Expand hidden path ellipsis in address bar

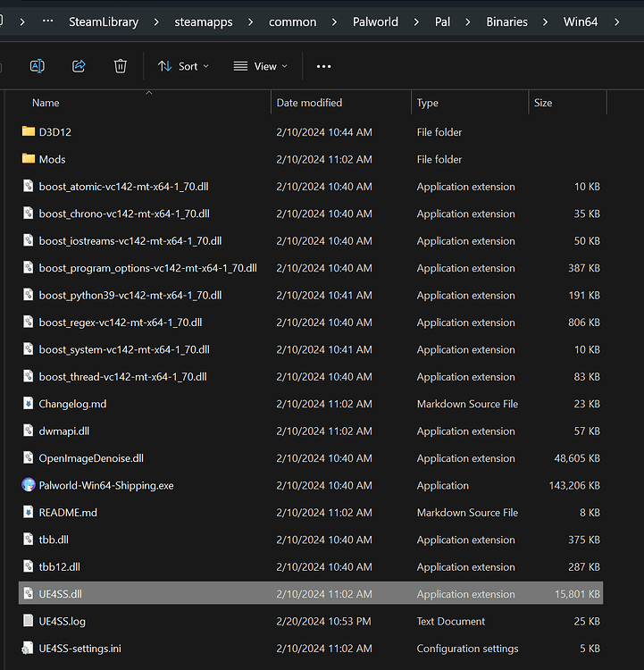click(47, 21)
